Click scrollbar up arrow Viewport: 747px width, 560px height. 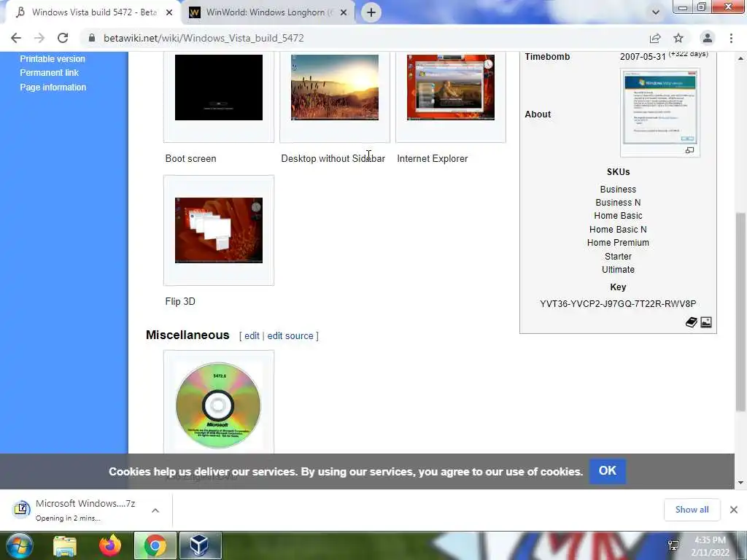[x=740, y=58]
